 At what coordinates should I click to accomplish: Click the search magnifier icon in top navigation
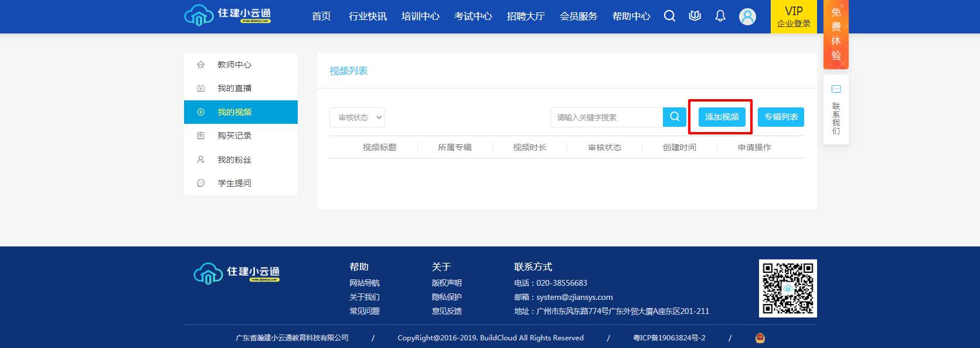point(669,16)
